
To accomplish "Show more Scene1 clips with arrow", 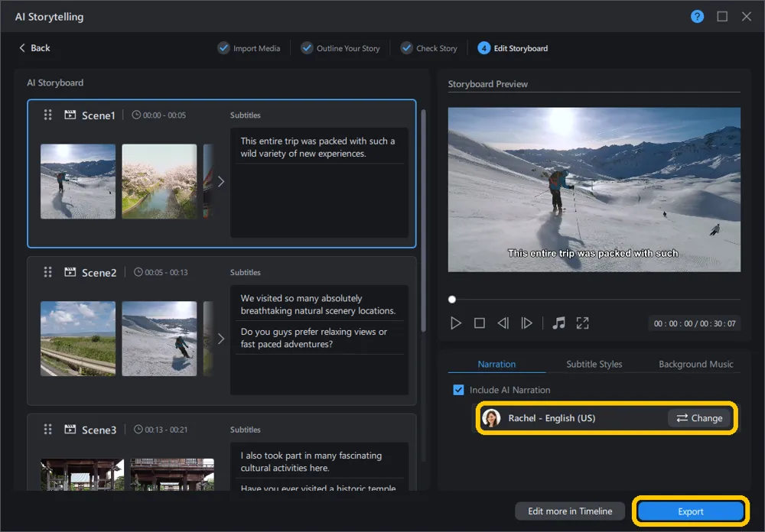I will pos(221,181).
